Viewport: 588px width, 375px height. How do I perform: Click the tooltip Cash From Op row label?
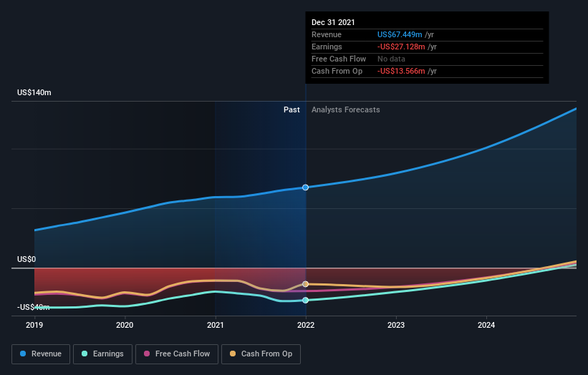pos(337,71)
